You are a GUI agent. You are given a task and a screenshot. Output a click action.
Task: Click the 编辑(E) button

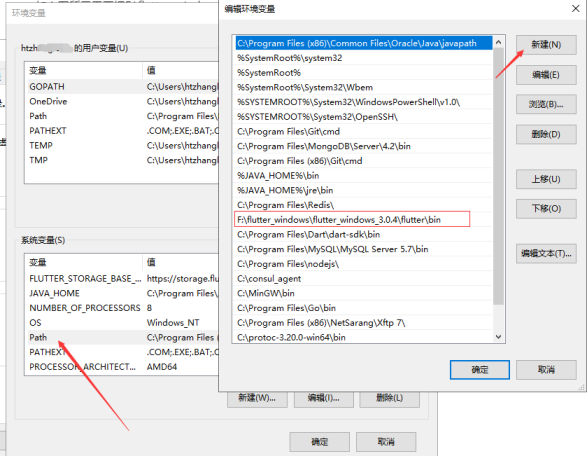pos(546,75)
